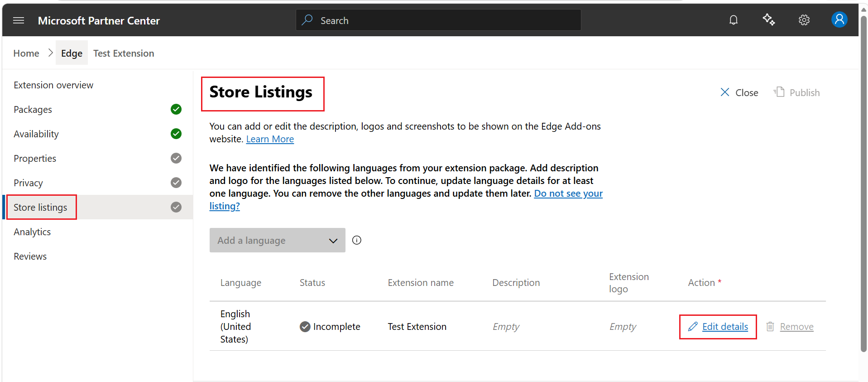Click the Remove link

[796, 327]
